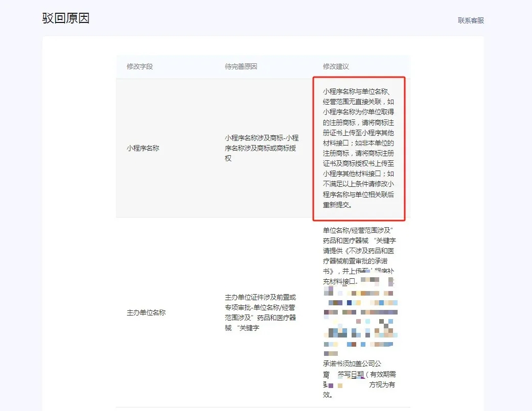Click the page header bar area
Image resolution: width=532 pixels, height=411 pixels.
pos(266,19)
